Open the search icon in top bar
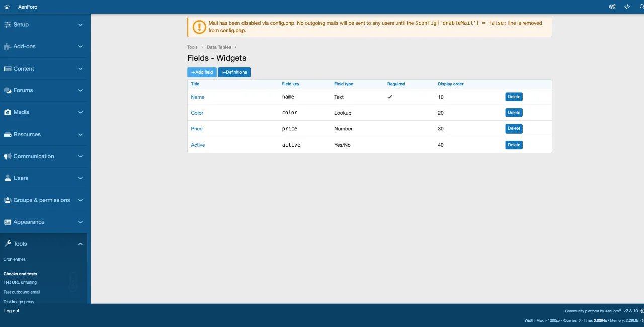Viewport: 644px width, 327px height. tap(641, 7)
